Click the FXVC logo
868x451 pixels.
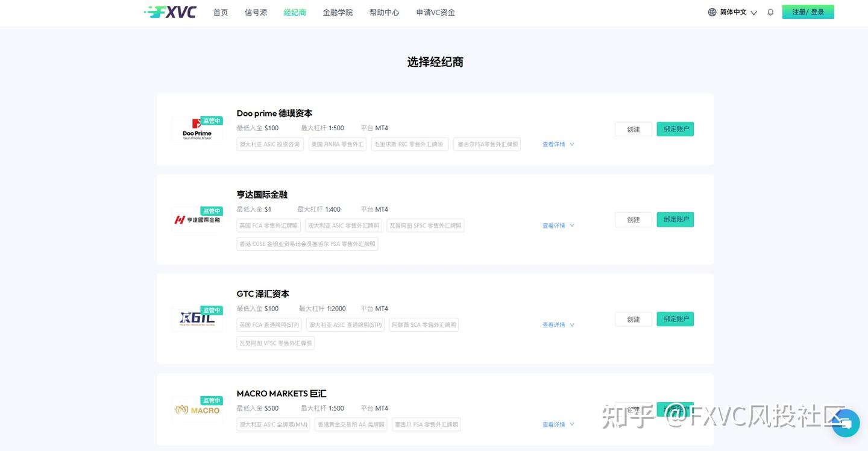pyautogui.click(x=171, y=12)
